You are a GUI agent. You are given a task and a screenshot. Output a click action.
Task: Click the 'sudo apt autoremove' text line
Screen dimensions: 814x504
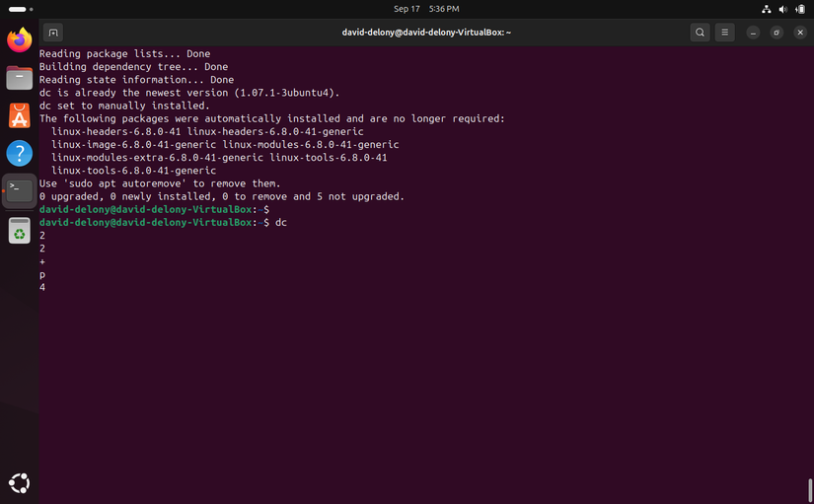pos(160,183)
